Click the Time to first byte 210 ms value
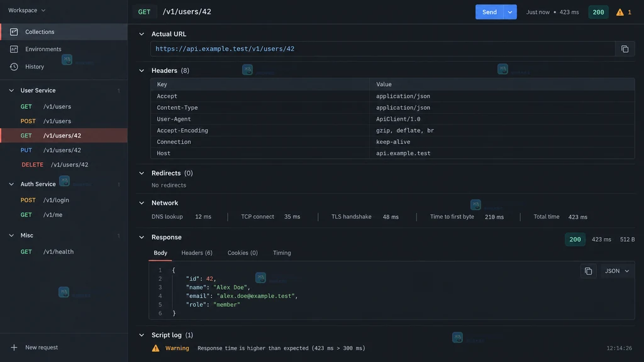 [494, 217]
